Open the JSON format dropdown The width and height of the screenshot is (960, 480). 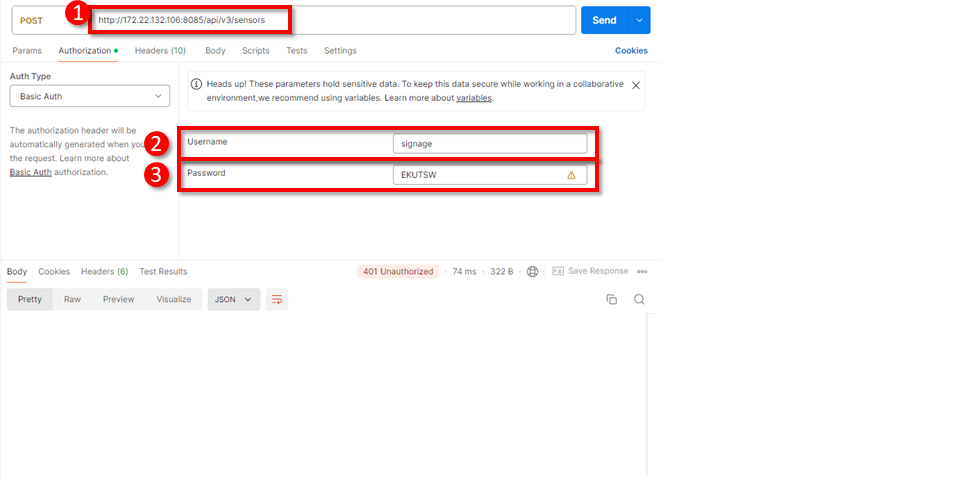click(x=234, y=299)
